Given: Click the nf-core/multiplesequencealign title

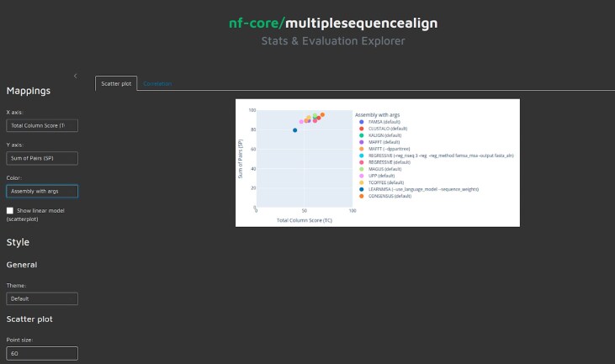Looking at the screenshot, I should point(333,23).
